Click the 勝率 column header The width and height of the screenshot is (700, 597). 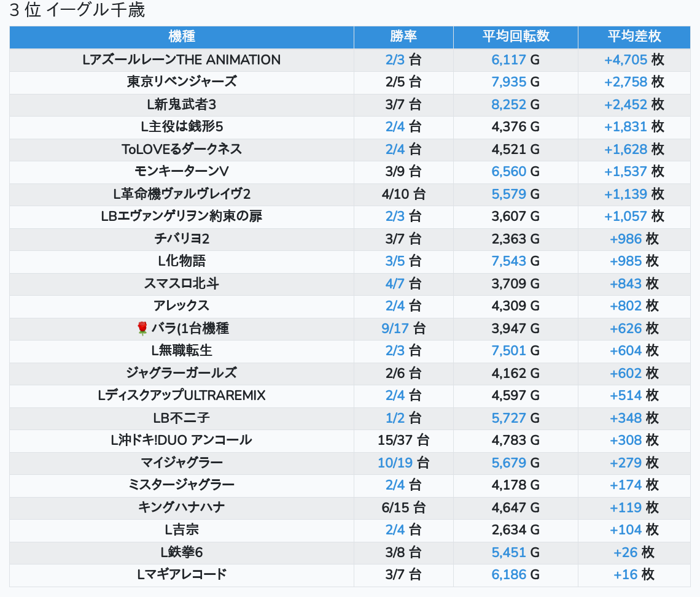tap(403, 37)
